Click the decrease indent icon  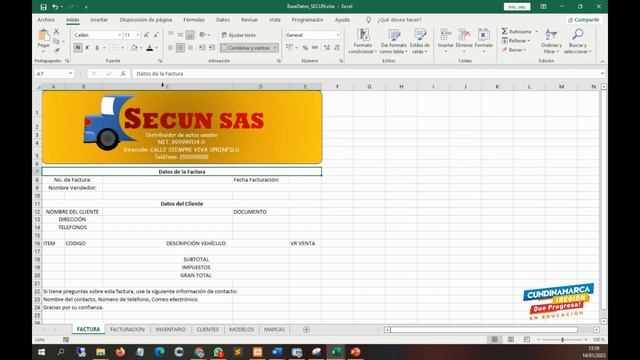coord(202,48)
